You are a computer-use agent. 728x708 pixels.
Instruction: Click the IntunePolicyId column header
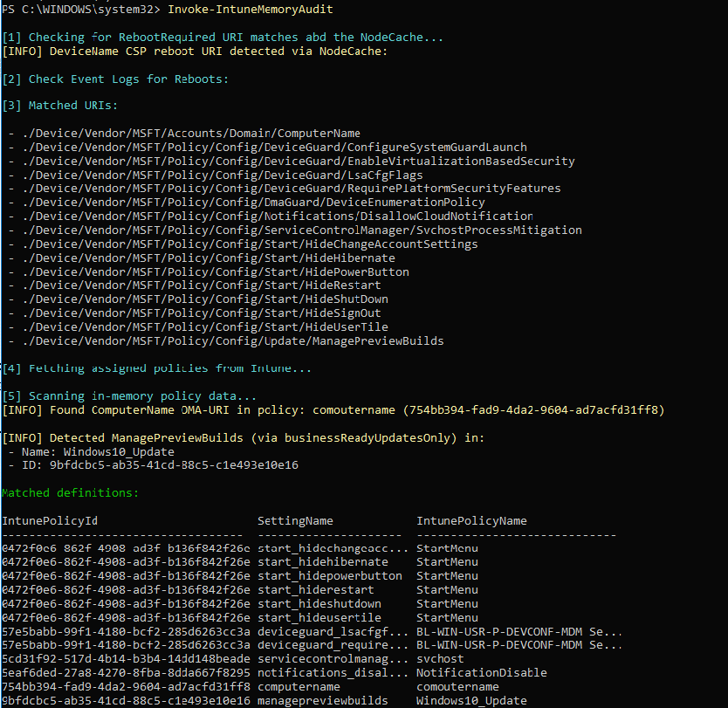(50, 521)
